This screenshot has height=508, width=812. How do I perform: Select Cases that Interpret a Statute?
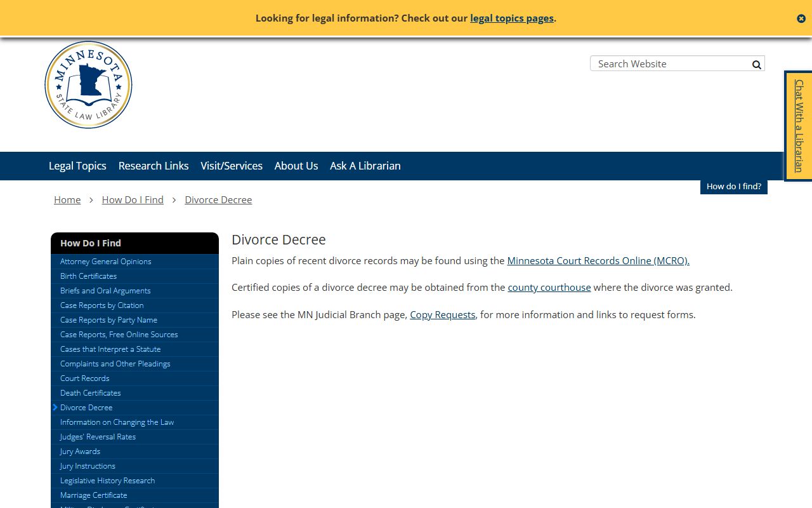click(x=134, y=349)
